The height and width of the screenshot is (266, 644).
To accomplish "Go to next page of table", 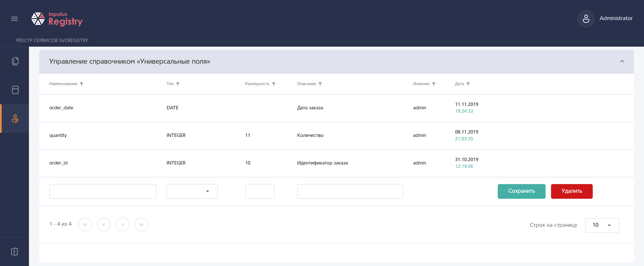I will click(x=122, y=224).
